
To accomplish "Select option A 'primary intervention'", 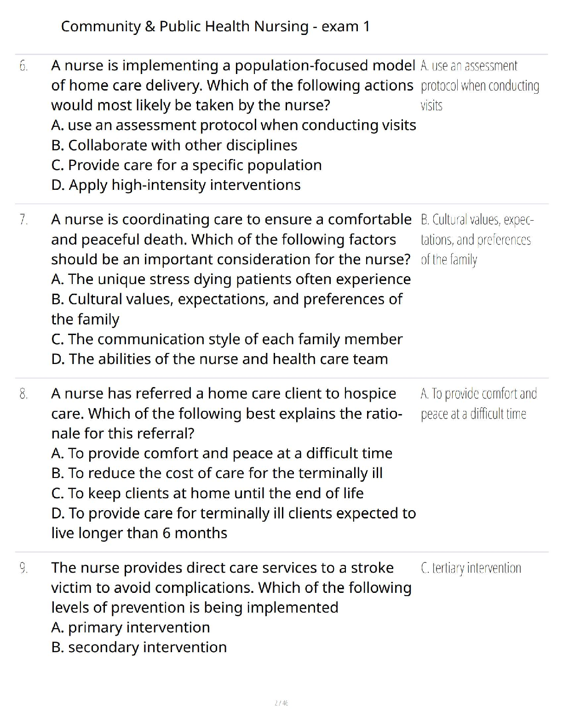I will [131, 627].
